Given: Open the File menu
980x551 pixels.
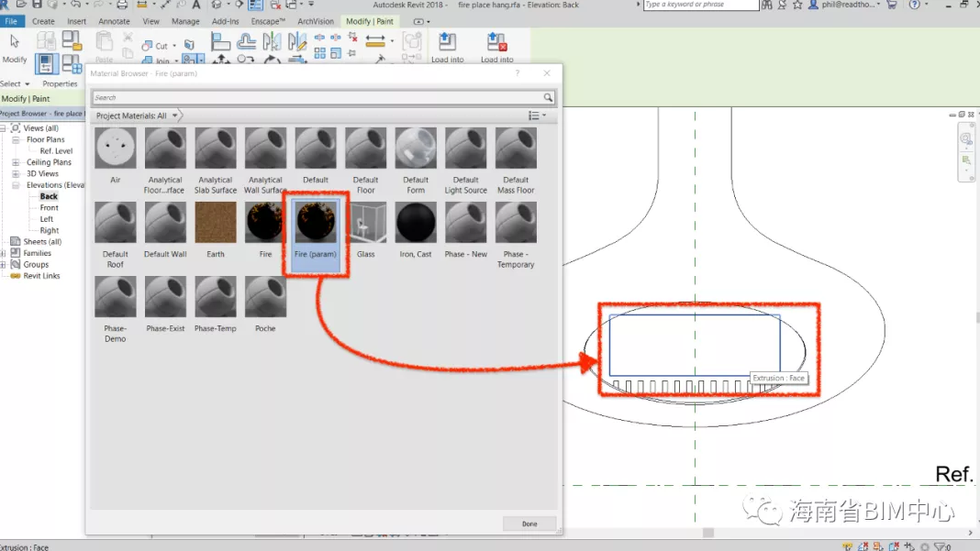Looking at the screenshot, I should pyautogui.click(x=11, y=21).
